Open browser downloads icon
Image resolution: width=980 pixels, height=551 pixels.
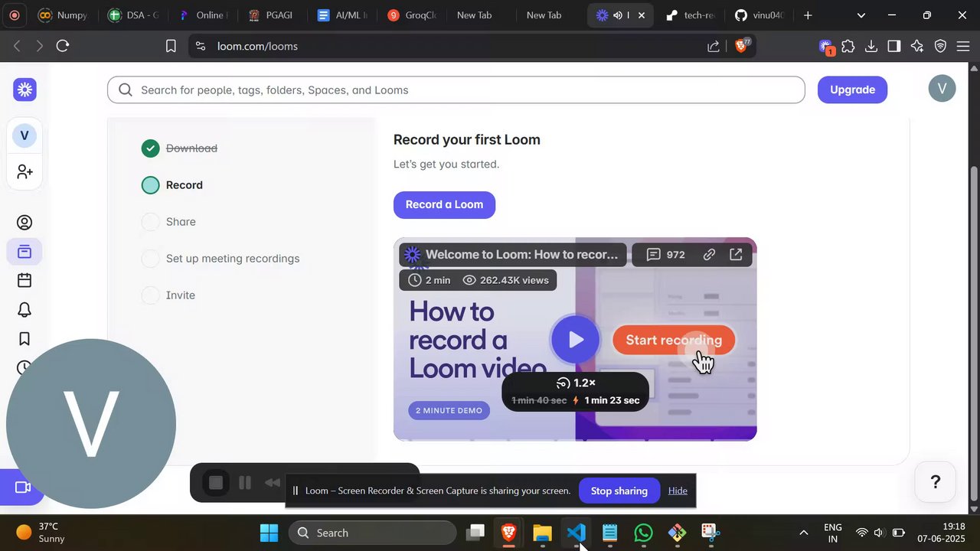coord(871,46)
